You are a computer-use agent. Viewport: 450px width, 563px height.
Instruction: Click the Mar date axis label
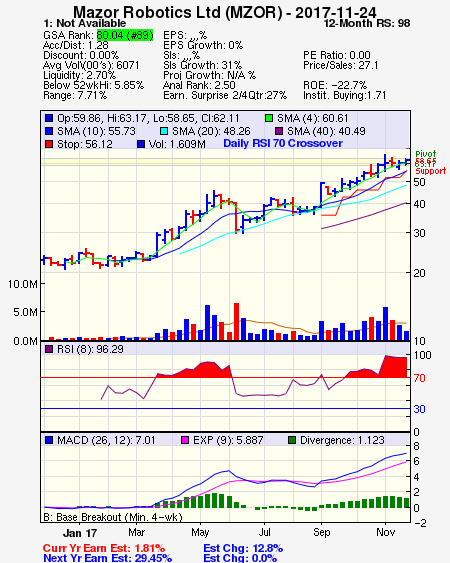(136, 532)
